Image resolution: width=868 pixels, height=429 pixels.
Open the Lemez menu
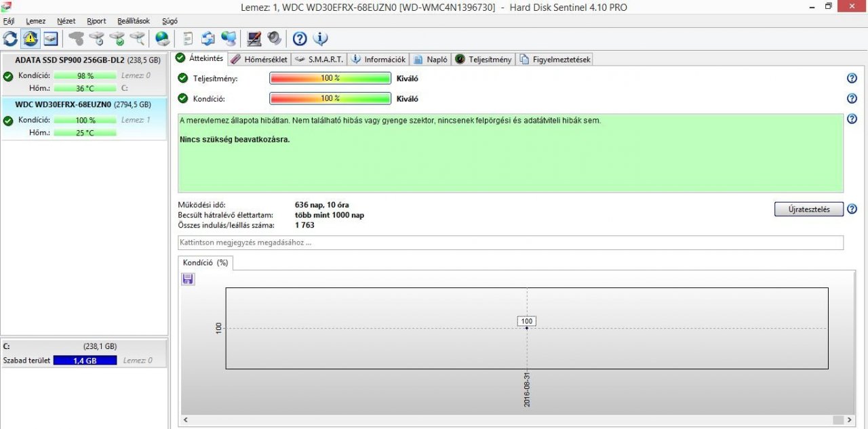(35, 21)
